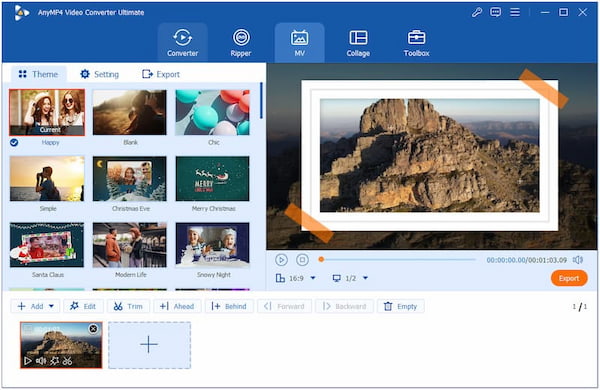Click the preview timecode text
Screen dimensions: 600x390
click(x=527, y=260)
